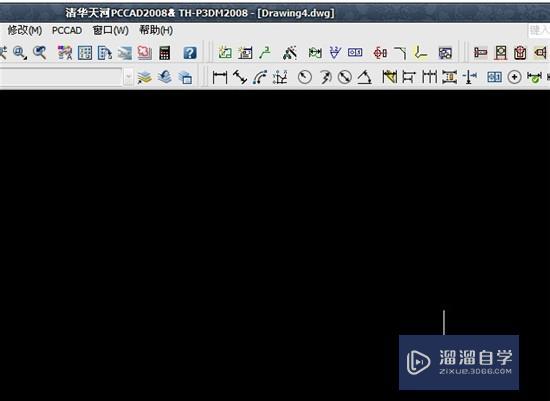The image size is (550, 401).
Task: Click the layer previous icon
Action: pos(165,77)
